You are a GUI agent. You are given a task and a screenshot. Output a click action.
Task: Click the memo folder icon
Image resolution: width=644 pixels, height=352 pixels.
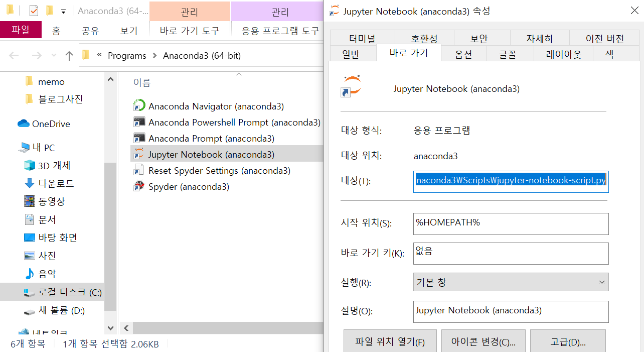coord(29,81)
